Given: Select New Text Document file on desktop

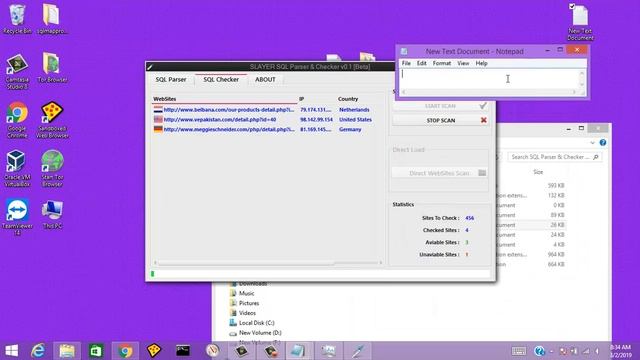Looking at the screenshot, I should click(580, 22).
